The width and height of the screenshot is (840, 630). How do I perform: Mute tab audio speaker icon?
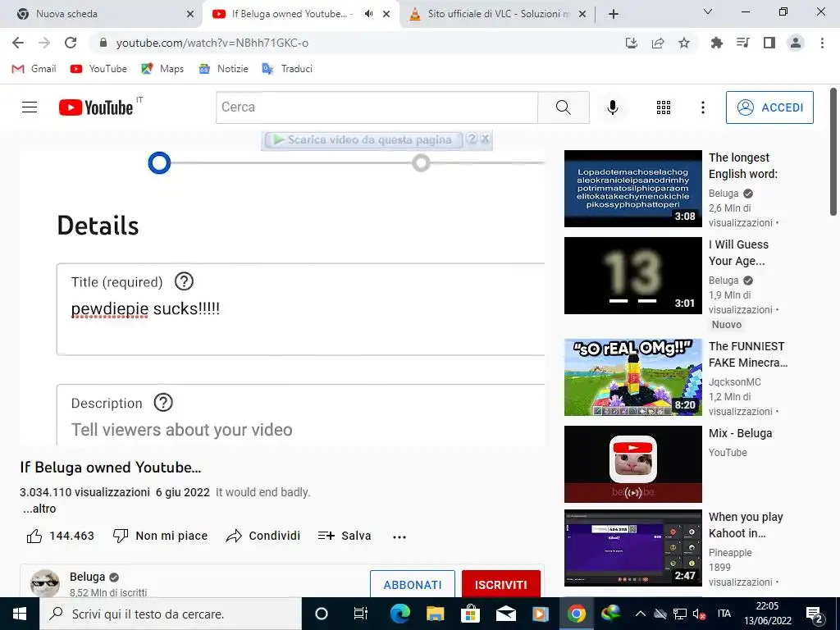point(368,14)
